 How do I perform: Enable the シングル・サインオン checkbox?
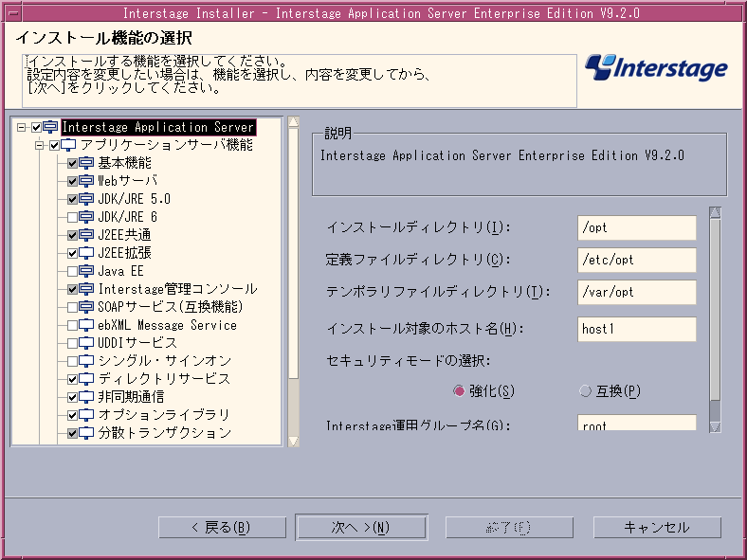click(72, 361)
